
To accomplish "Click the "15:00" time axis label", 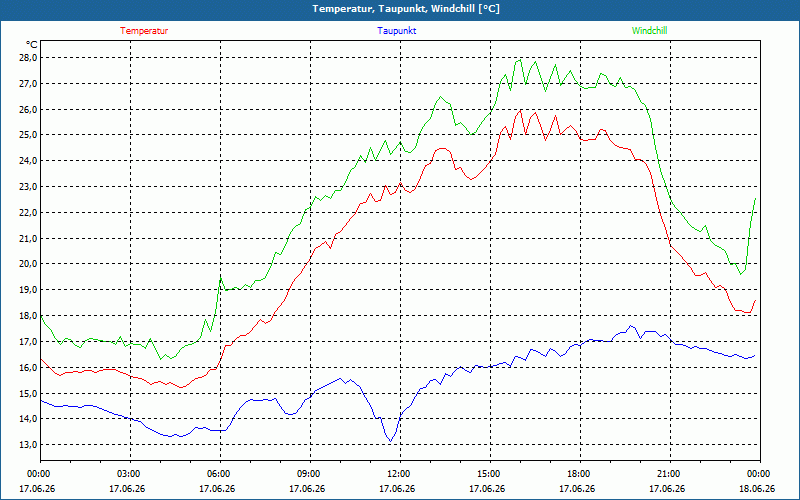I will coord(488,474).
